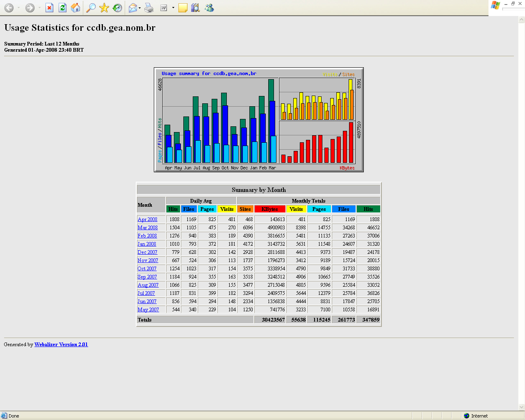Click the scroll down arrow on scrollbar
This screenshot has width=525, height=420.
(x=522, y=407)
